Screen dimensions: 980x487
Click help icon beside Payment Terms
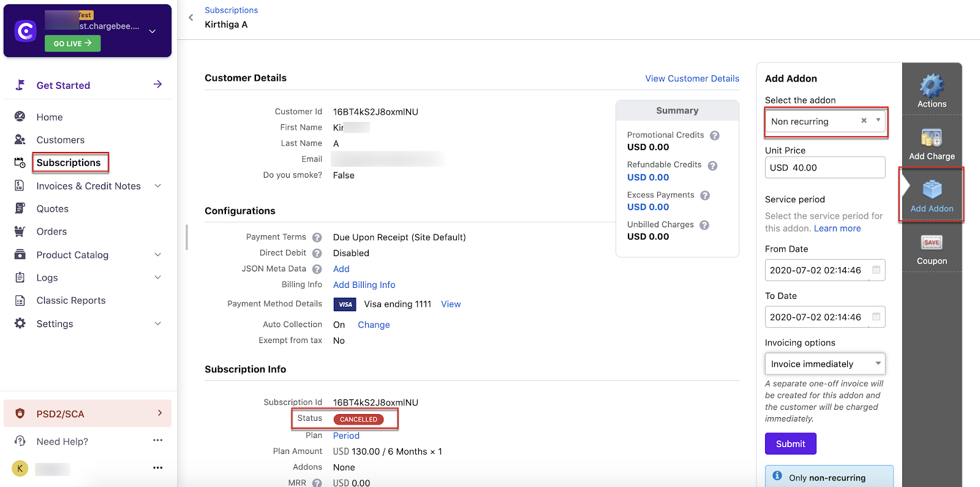[317, 238]
